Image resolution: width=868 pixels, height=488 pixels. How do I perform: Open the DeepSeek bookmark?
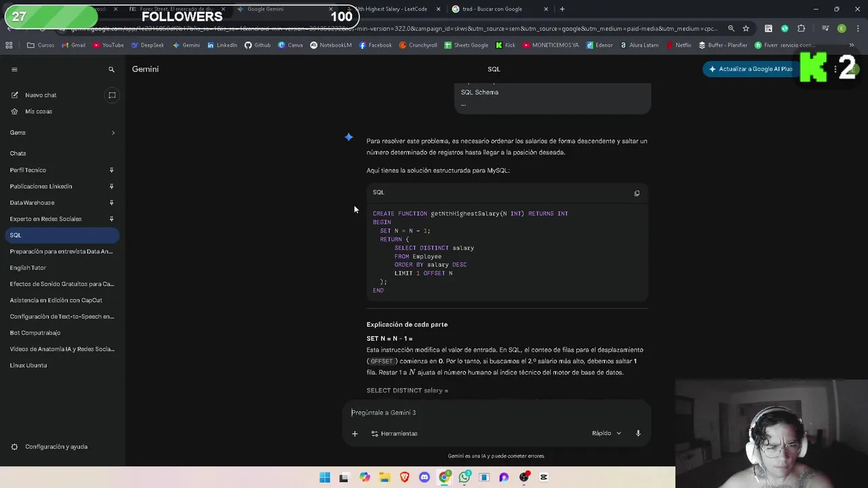tap(147, 45)
